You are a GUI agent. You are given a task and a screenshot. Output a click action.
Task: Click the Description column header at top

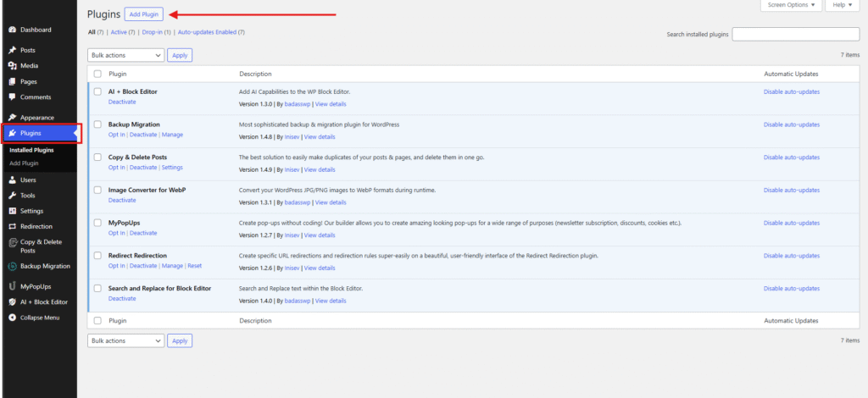pos(255,74)
